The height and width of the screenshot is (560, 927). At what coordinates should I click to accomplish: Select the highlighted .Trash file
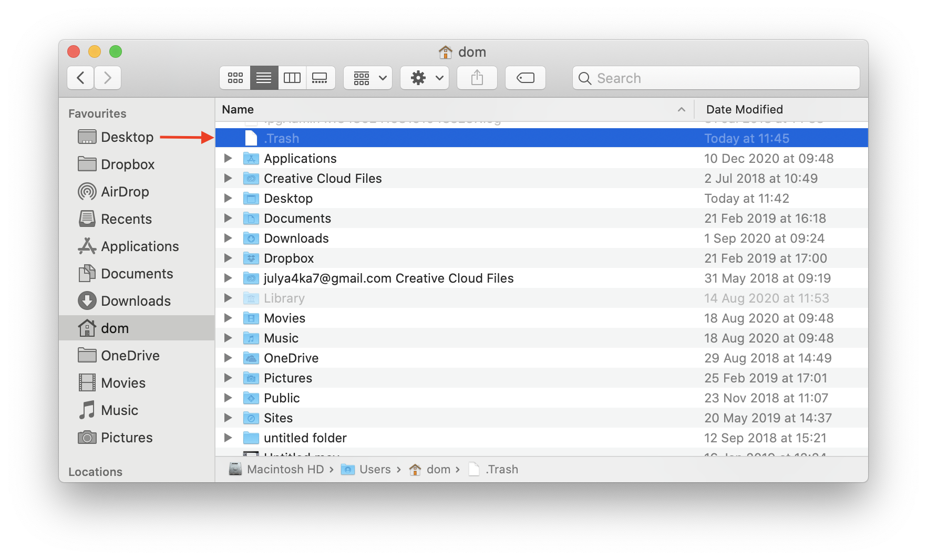click(282, 138)
